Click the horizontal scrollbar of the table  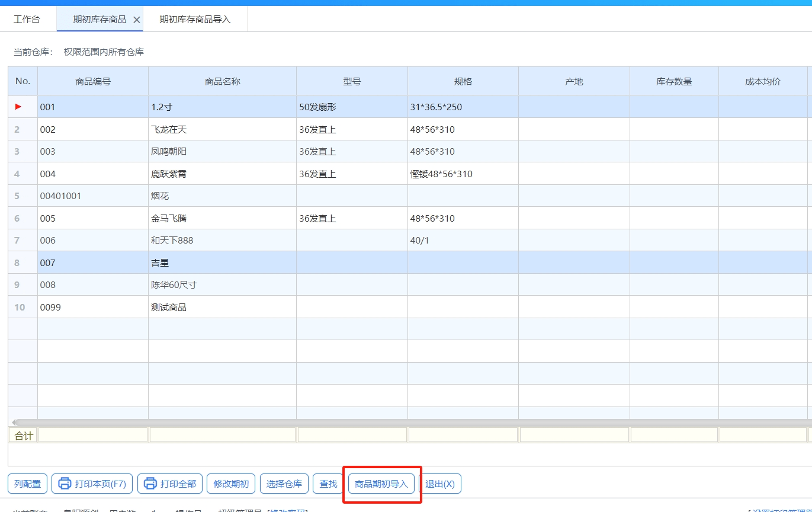coord(415,422)
